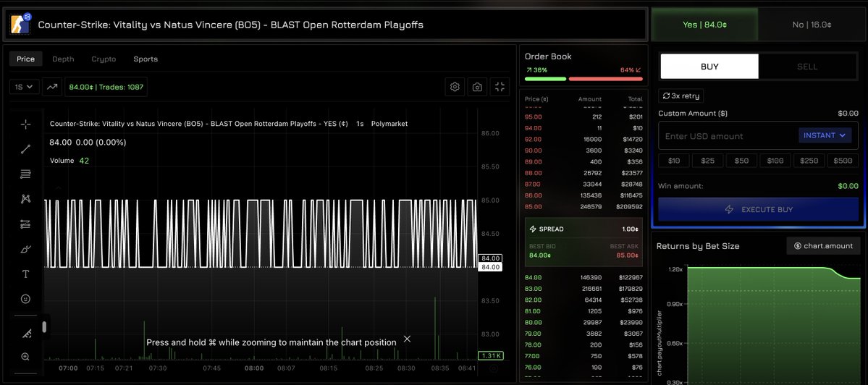This screenshot has width=868, height=385.
Task: Click the 77.00 bid price row
Action: [x=583, y=355]
